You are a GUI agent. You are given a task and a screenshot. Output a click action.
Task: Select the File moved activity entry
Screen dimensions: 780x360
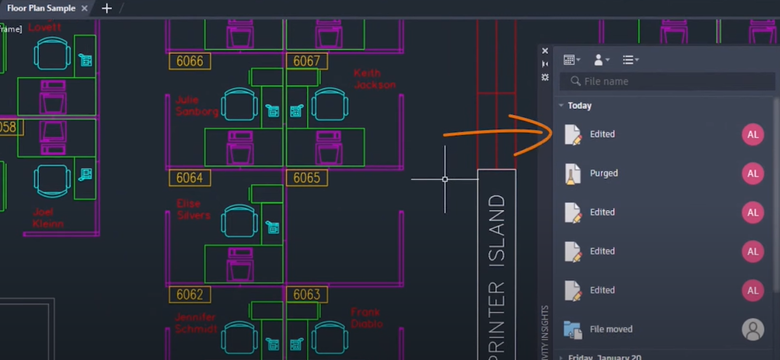pyautogui.click(x=664, y=329)
